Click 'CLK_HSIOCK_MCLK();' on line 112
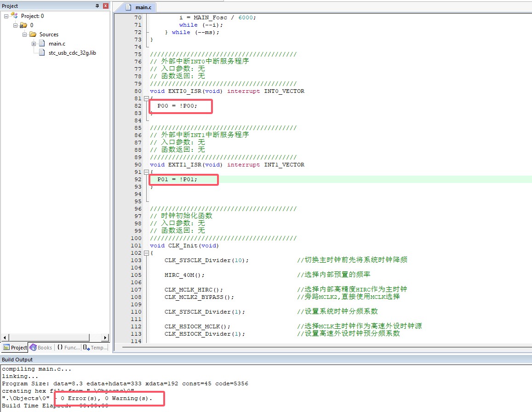The image size is (532, 412). (197, 326)
